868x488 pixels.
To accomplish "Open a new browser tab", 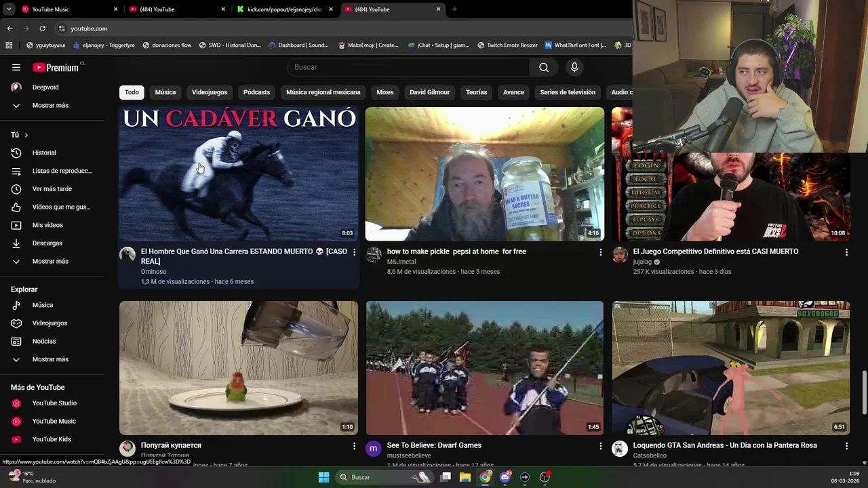I will pos(454,9).
